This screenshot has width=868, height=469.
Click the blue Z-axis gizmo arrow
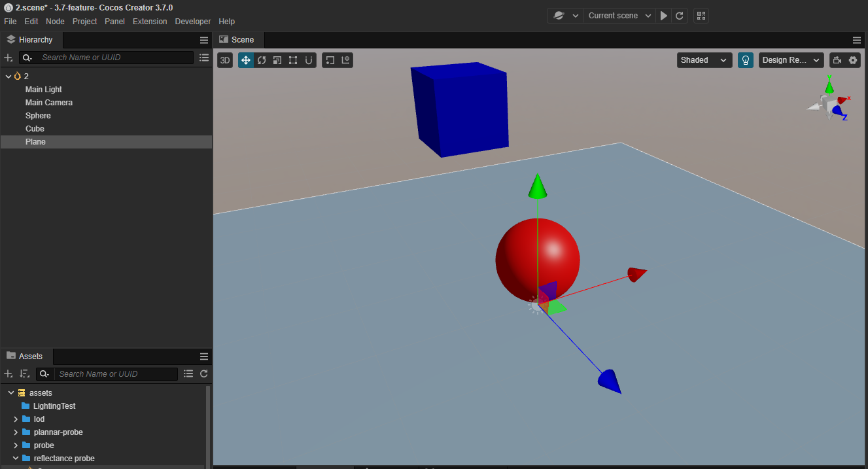point(610,381)
